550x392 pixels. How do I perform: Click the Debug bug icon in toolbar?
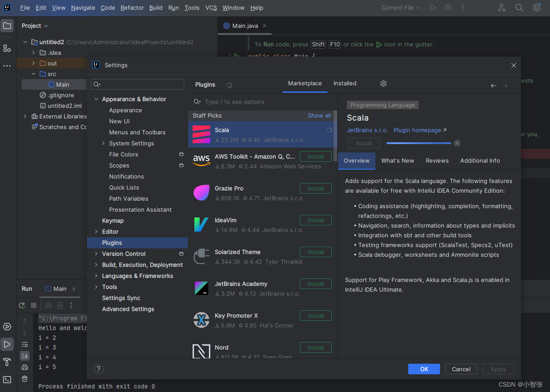(x=448, y=8)
